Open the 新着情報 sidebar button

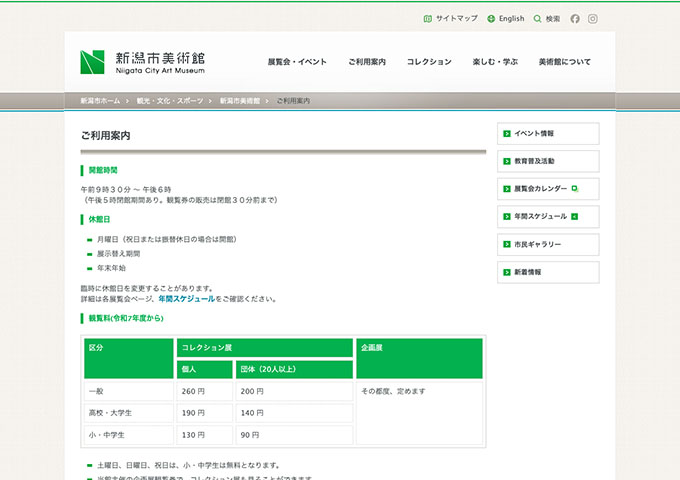[x=548, y=272]
